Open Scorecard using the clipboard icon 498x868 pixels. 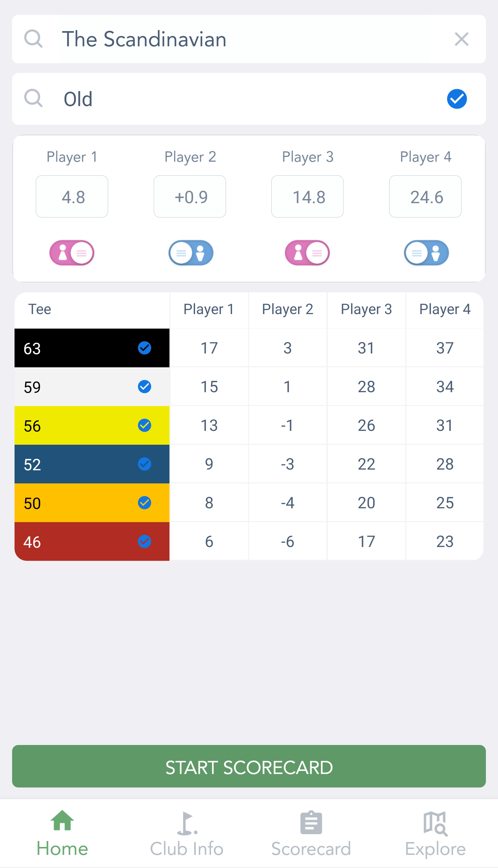coord(311,829)
